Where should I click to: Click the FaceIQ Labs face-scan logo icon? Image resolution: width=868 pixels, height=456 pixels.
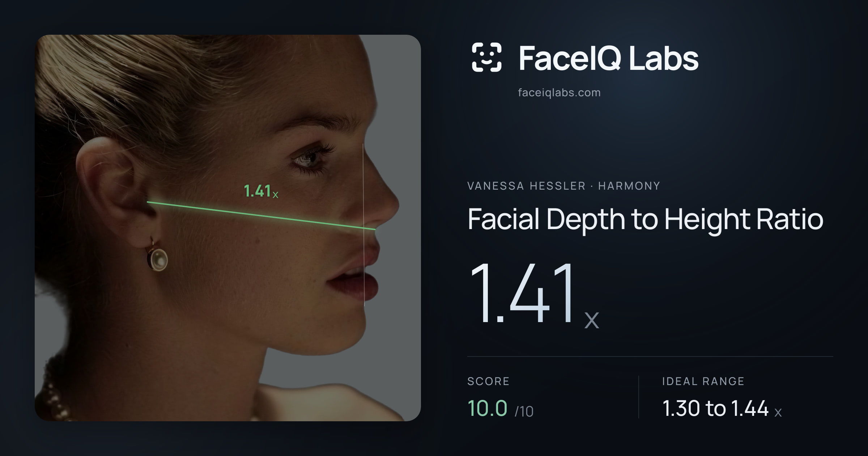pos(487,57)
